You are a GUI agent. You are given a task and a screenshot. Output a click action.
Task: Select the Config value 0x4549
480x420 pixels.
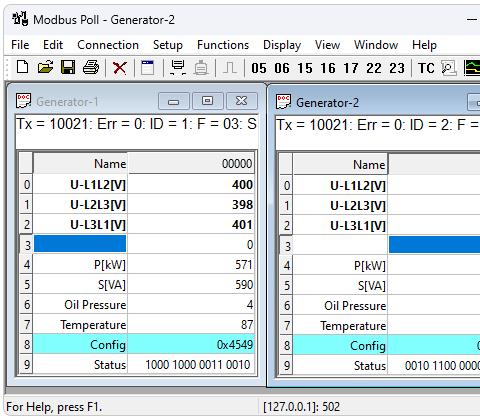191,344
